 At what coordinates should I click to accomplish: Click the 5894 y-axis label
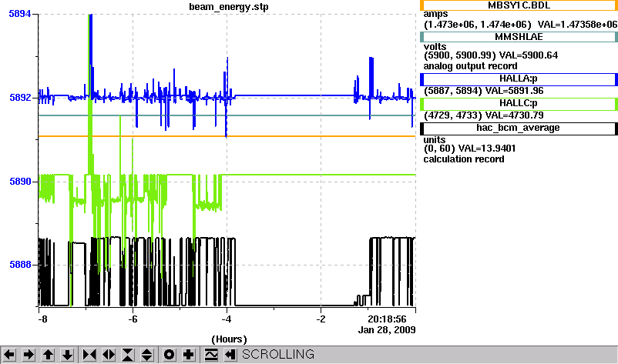(x=20, y=14)
